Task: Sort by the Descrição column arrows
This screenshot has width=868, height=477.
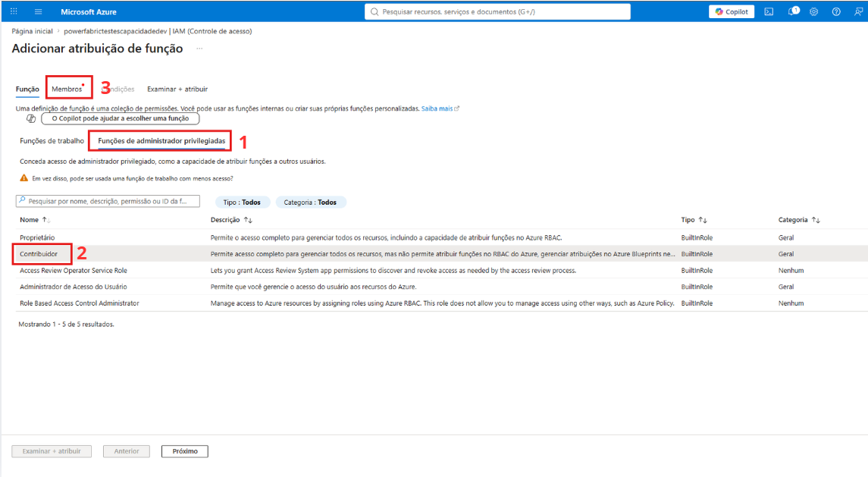Action: click(x=248, y=220)
